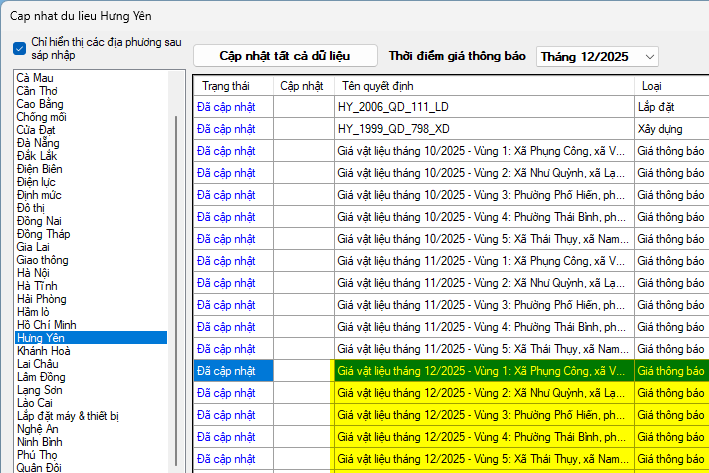Click 'Đã cập nhật' link in HY_2006_QD_111_LD row
The height and width of the screenshot is (473, 709).
[x=226, y=105]
